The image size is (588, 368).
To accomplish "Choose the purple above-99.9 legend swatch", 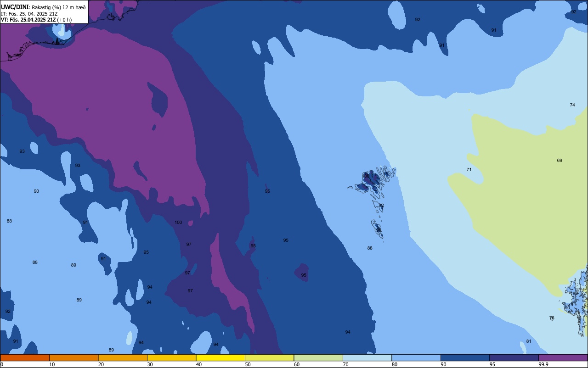I will click(x=563, y=357).
